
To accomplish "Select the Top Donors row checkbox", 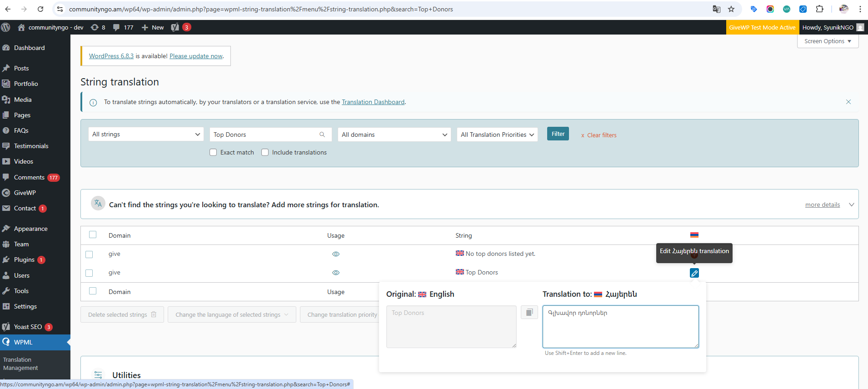I will coord(90,273).
